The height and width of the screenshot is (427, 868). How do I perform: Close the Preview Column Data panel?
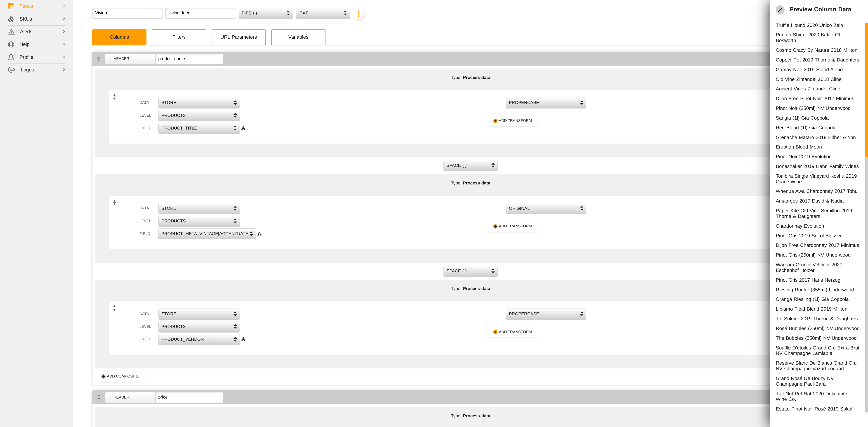coord(780,9)
